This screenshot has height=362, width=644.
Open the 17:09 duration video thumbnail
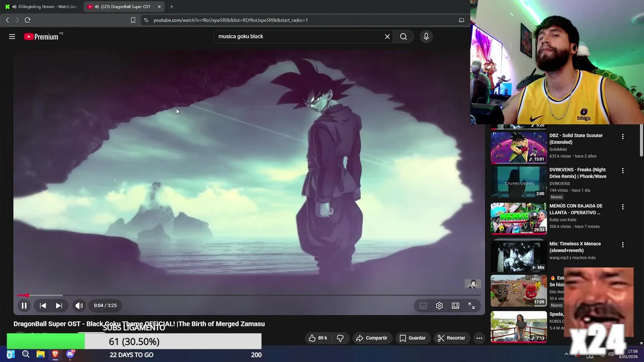(x=519, y=291)
